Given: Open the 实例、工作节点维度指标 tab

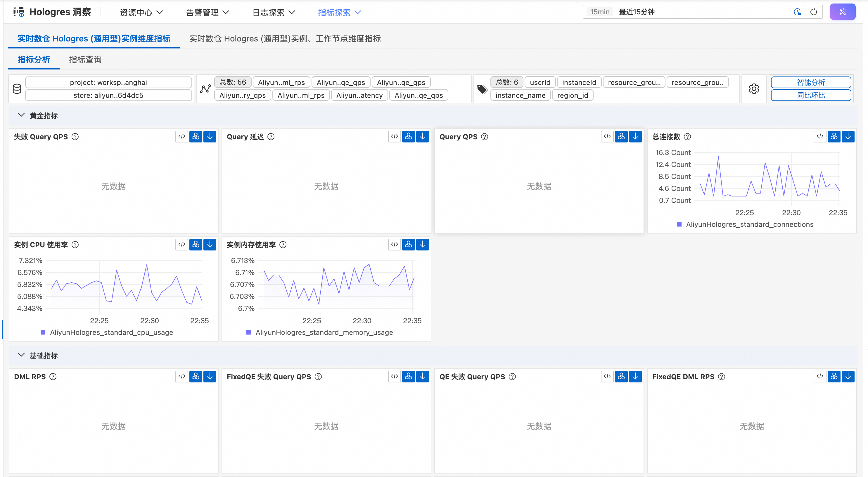Looking at the screenshot, I should pyautogui.click(x=285, y=39).
